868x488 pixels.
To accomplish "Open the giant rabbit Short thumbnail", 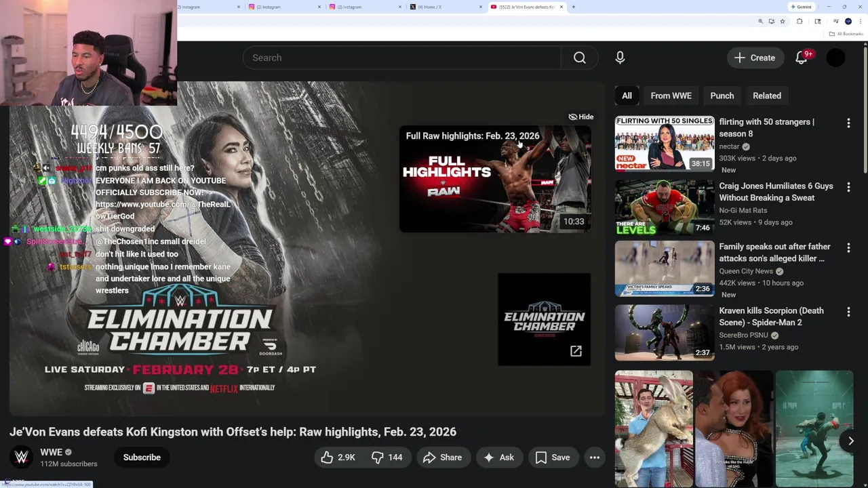I will 654,428.
